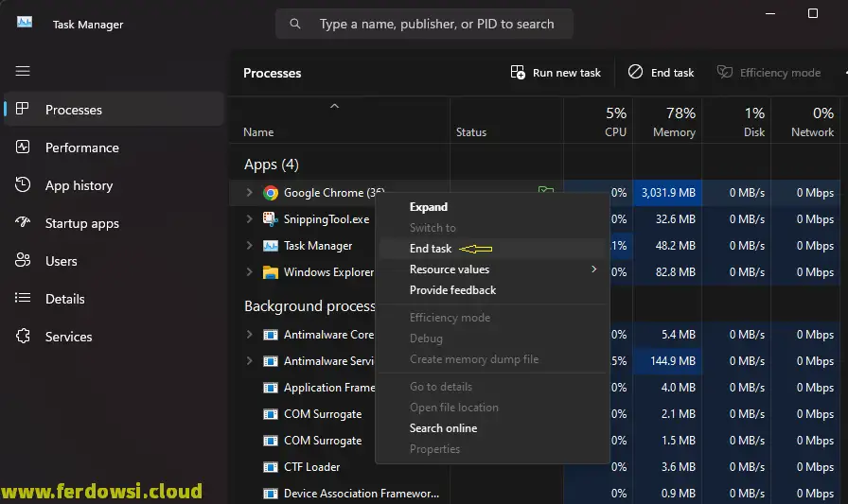This screenshot has height=504, width=848.
Task: Click the efficiency leaf status icon on Chrome row
Action: [546, 189]
